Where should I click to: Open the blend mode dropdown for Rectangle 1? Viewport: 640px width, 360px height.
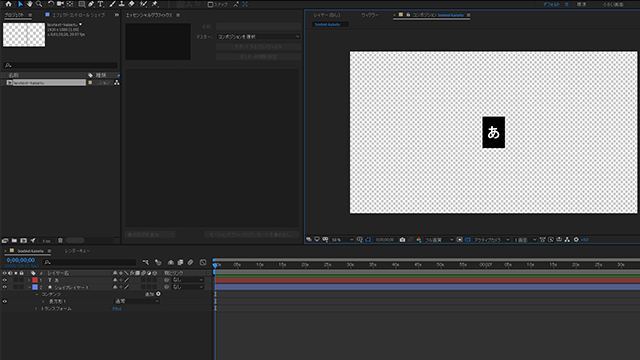(137, 301)
